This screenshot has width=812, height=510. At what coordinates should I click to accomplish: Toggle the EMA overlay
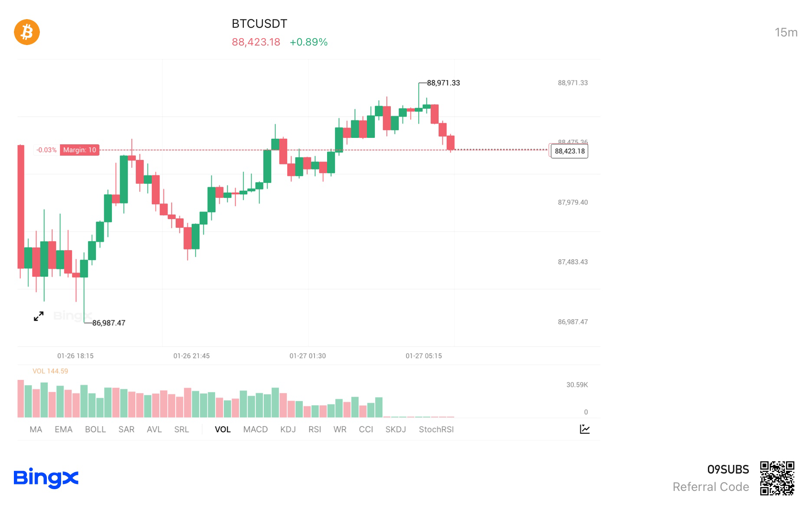tap(64, 429)
